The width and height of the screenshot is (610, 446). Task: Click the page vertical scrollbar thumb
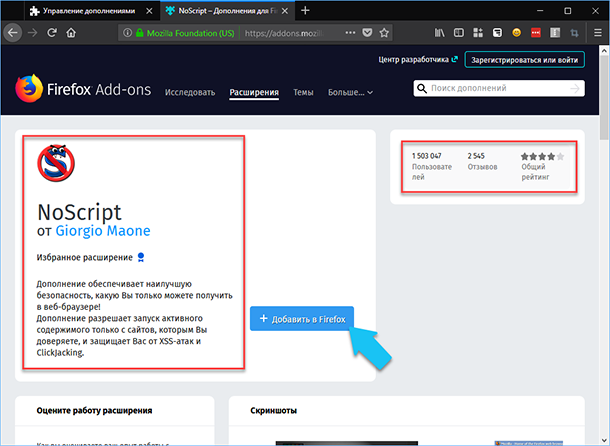(604, 97)
